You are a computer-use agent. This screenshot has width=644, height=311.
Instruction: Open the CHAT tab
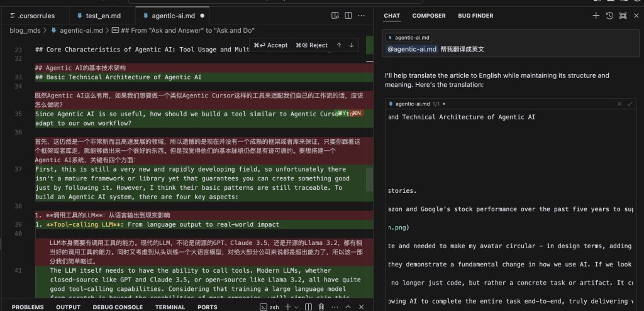coord(392,16)
